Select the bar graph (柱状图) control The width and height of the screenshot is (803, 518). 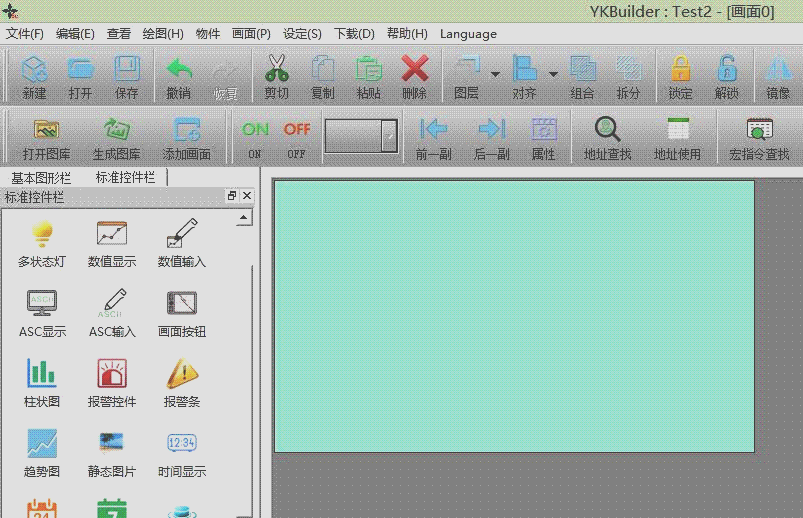(42, 383)
